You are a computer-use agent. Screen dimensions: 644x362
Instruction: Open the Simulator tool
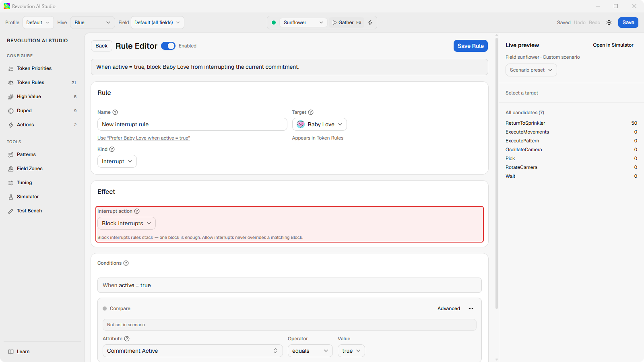tap(42, 197)
